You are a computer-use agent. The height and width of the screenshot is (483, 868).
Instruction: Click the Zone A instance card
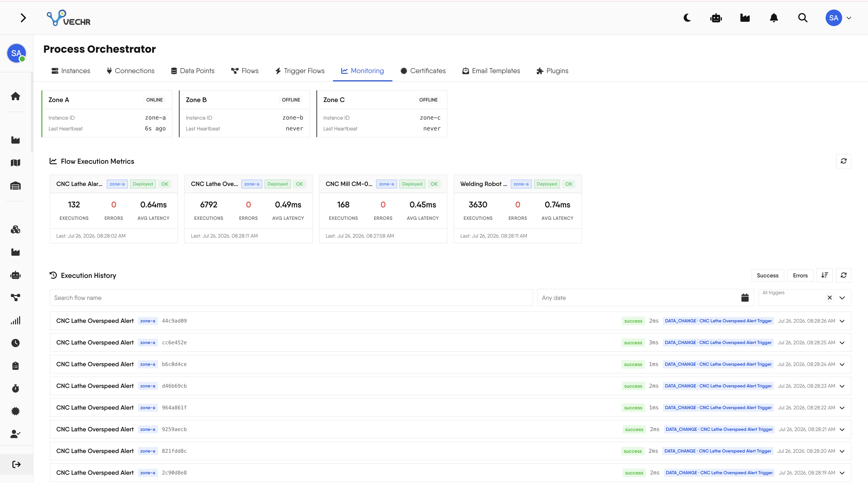point(107,114)
